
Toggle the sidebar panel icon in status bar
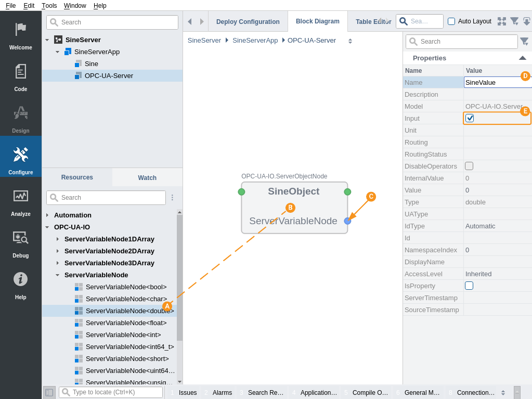[x=49, y=392]
